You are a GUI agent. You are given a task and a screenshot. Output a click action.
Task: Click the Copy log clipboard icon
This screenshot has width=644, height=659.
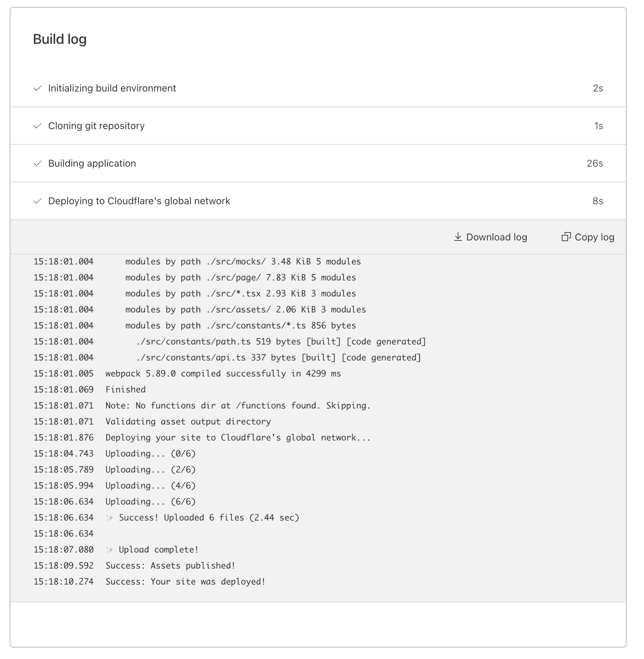pos(566,237)
